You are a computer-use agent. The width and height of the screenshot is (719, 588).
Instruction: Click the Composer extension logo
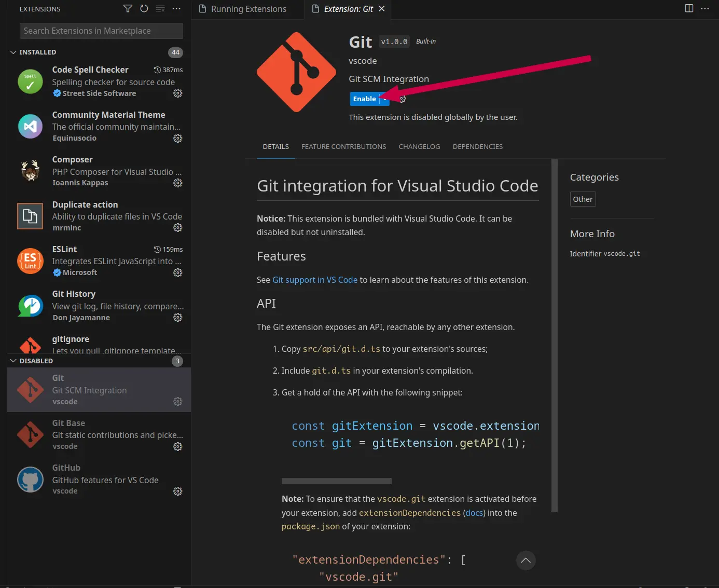click(30, 171)
